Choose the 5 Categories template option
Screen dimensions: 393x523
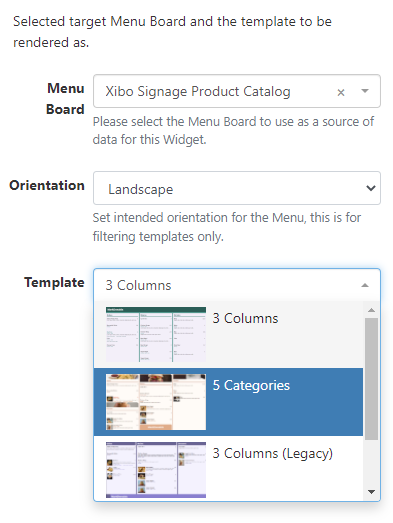(x=228, y=402)
